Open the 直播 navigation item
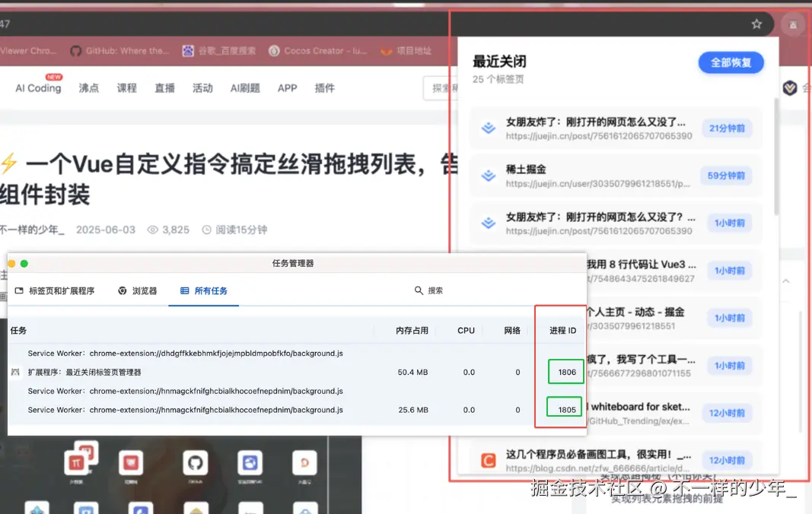 point(164,88)
